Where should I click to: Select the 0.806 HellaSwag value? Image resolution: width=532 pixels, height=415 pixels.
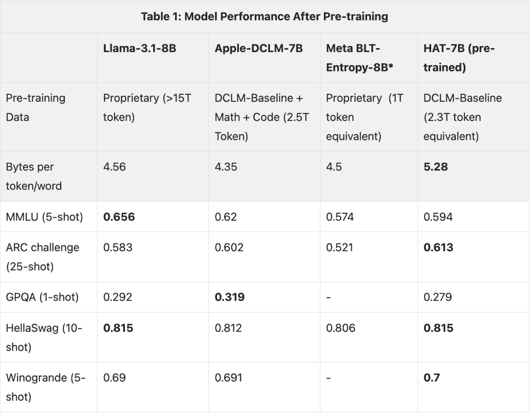(340, 328)
